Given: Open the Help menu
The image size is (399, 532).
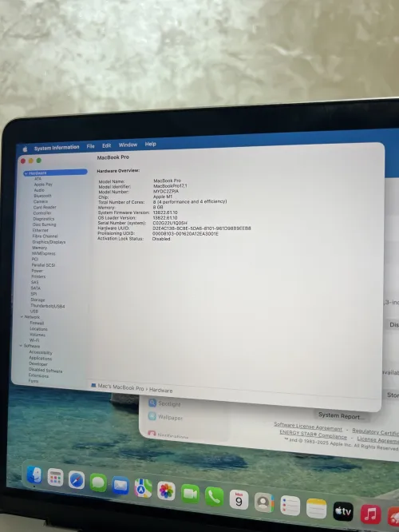Looking at the screenshot, I should (151, 145).
